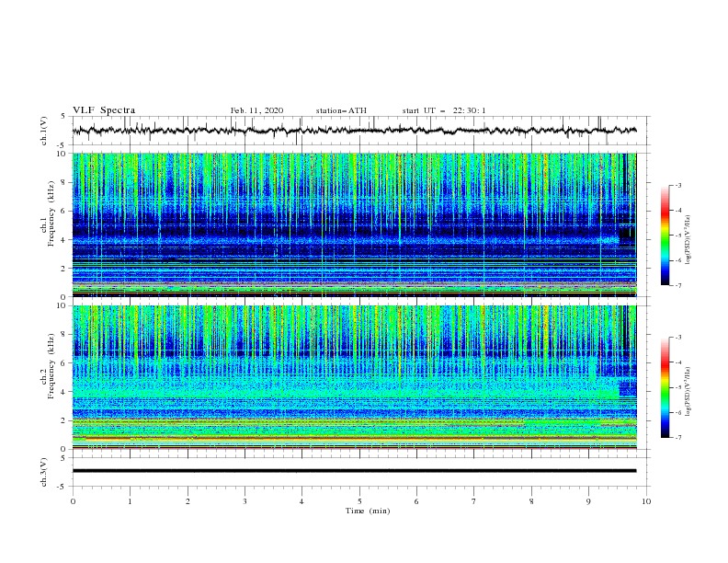The image size is (728, 563).
Task: Click the time axis tick label '9'
Action: [x=588, y=501]
